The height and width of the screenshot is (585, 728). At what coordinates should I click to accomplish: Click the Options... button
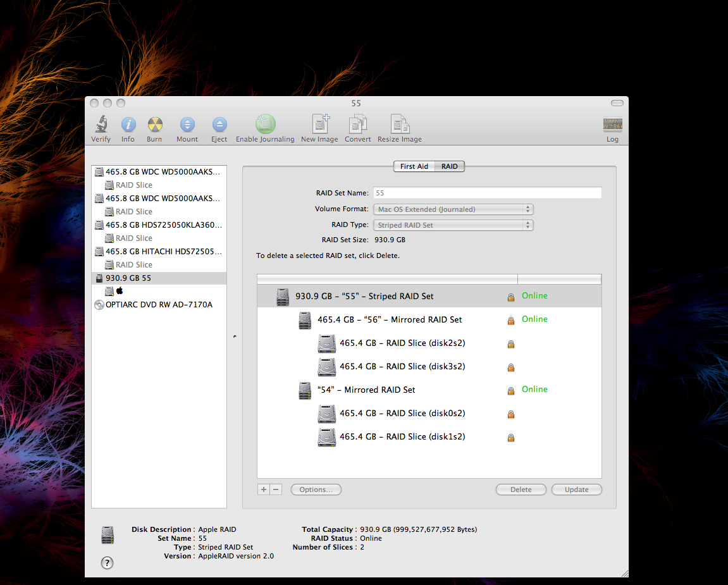click(316, 490)
